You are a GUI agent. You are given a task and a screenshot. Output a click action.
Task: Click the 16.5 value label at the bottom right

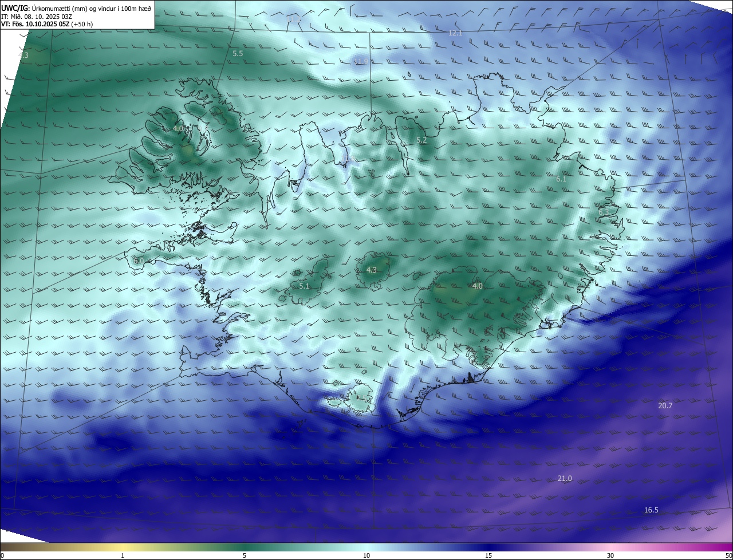[651, 510]
